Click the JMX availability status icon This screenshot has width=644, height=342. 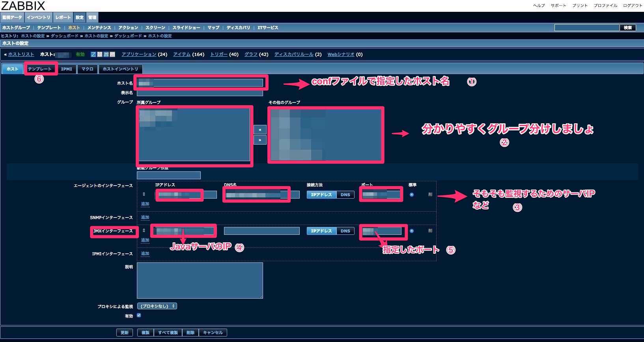coord(106,54)
